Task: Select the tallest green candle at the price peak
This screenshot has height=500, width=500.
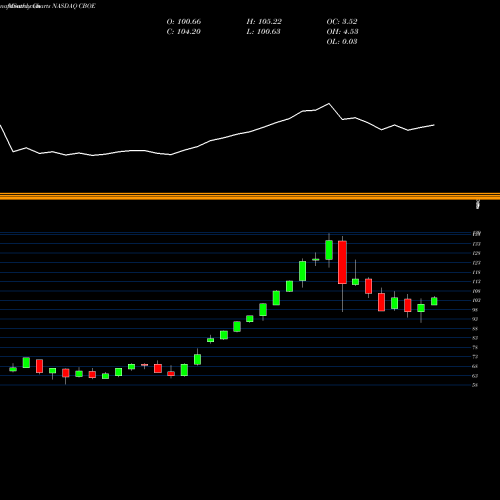Action: tap(329, 250)
